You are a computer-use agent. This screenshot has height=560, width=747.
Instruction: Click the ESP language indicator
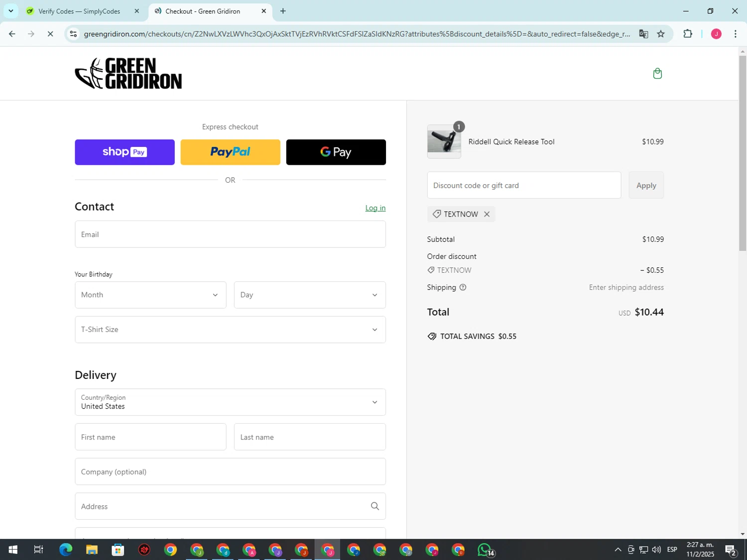pyautogui.click(x=672, y=550)
